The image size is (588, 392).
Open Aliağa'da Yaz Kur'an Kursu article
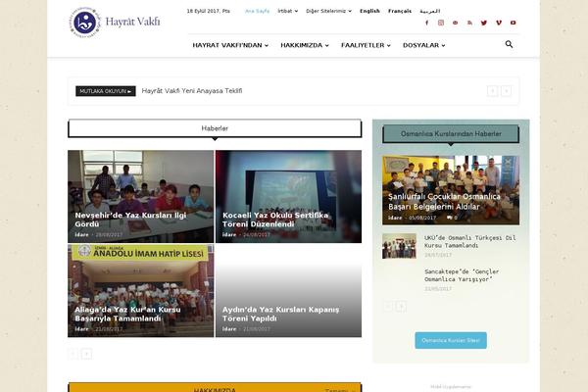127,314
